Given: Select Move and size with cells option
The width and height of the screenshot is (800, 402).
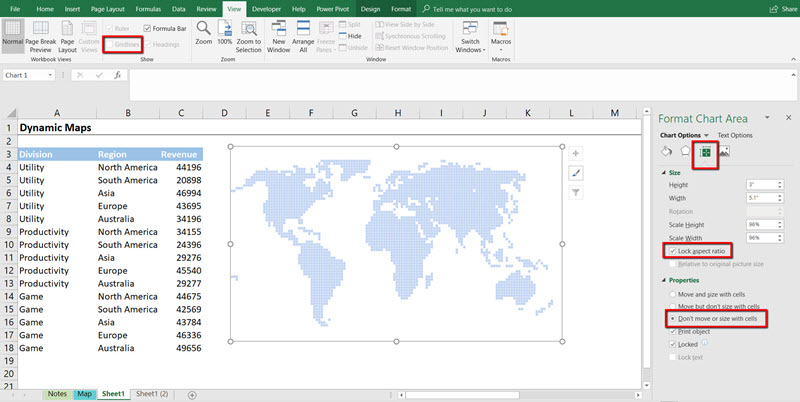Looking at the screenshot, I should [x=671, y=292].
